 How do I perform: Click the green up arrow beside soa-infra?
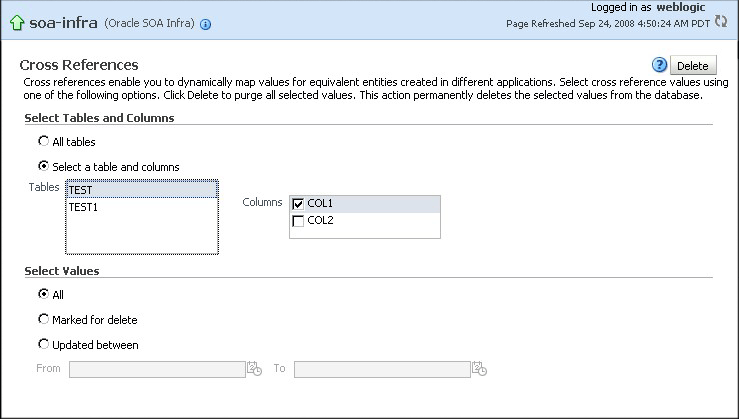tap(17, 23)
